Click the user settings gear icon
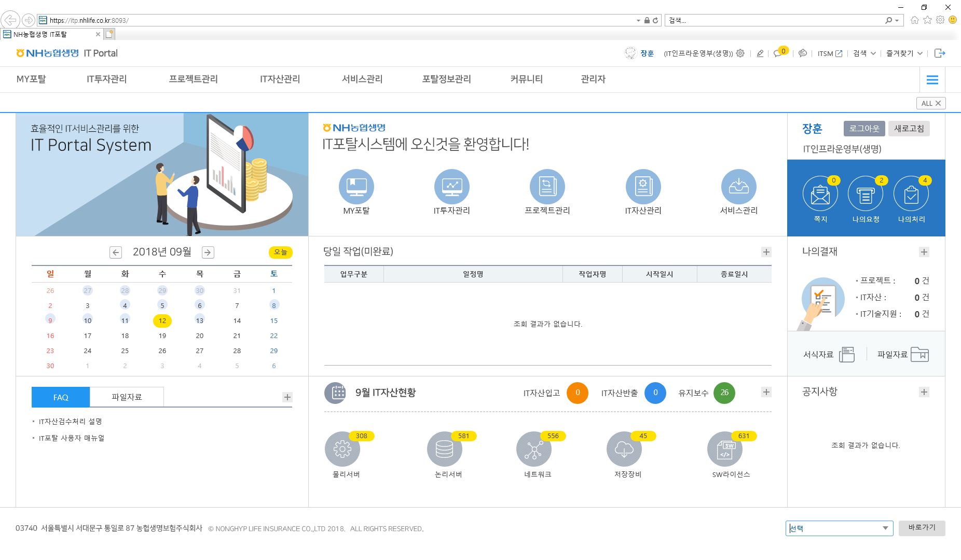The height and width of the screenshot is (560, 961). click(740, 53)
